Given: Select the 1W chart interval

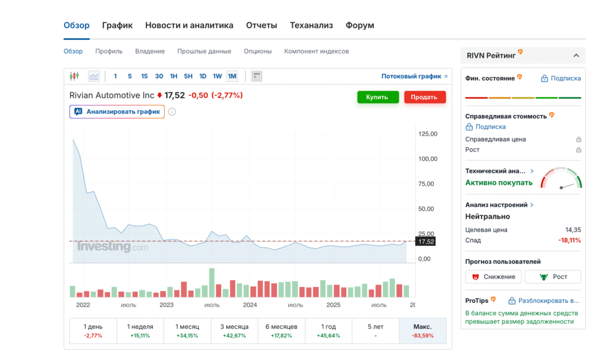Looking at the screenshot, I should [217, 76].
